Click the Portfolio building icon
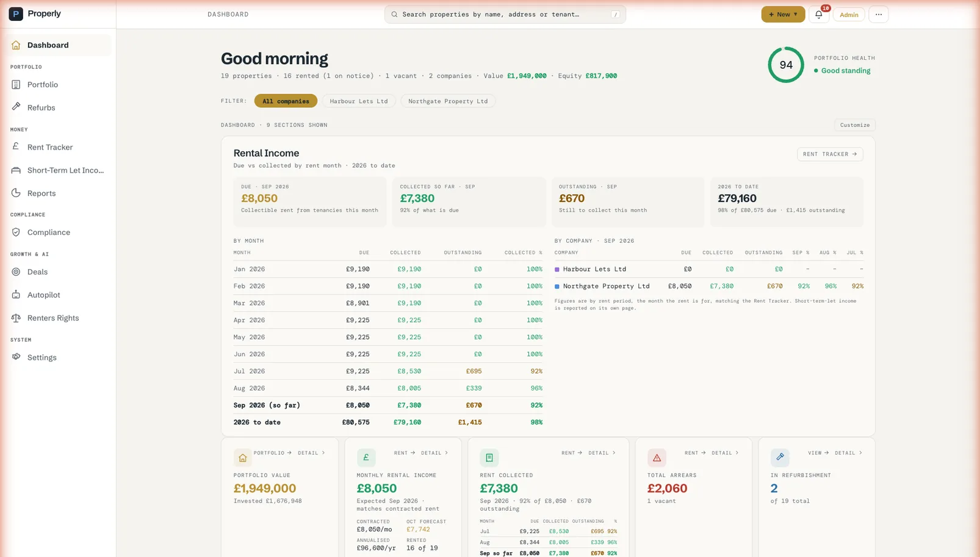The image size is (980, 557). click(16, 85)
